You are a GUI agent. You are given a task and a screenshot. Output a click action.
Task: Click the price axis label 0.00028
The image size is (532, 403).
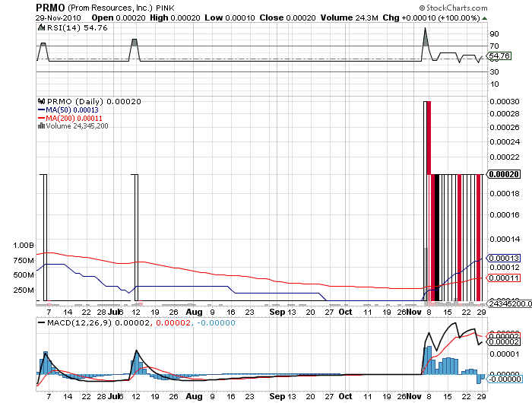coord(505,113)
